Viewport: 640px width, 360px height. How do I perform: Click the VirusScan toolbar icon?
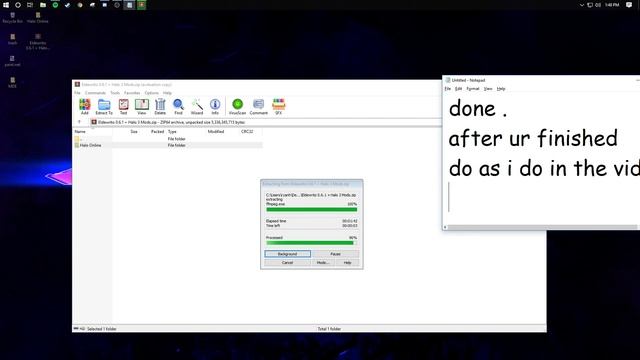tap(237, 106)
